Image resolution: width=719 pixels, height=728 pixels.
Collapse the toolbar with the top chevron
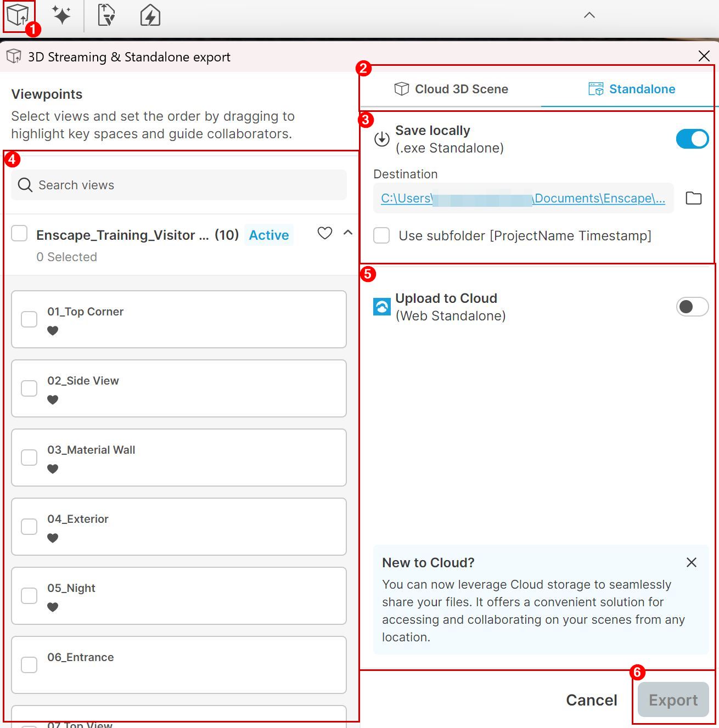click(x=589, y=15)
